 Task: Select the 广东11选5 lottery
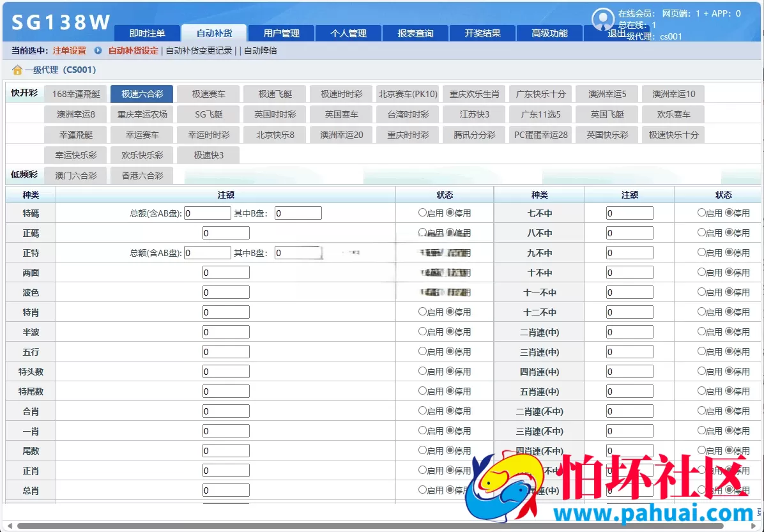[540, 114]
